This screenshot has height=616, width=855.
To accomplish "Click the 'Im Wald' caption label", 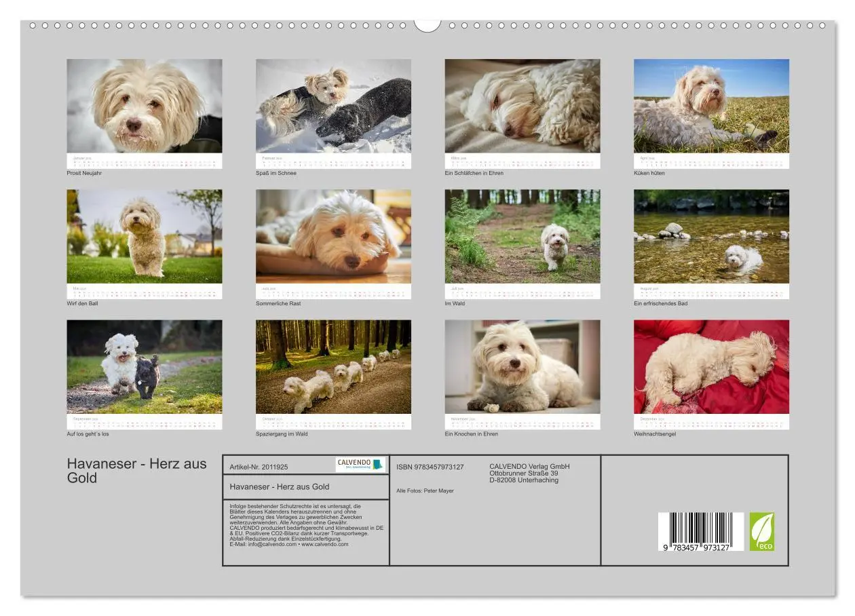I will pyautogui.click(x=455, y=304).
